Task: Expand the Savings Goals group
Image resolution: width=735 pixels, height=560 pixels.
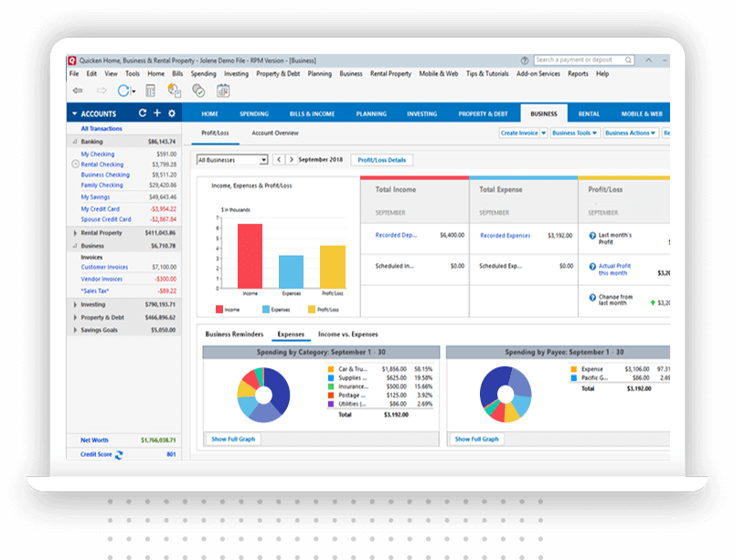Action: pos(75,330)
